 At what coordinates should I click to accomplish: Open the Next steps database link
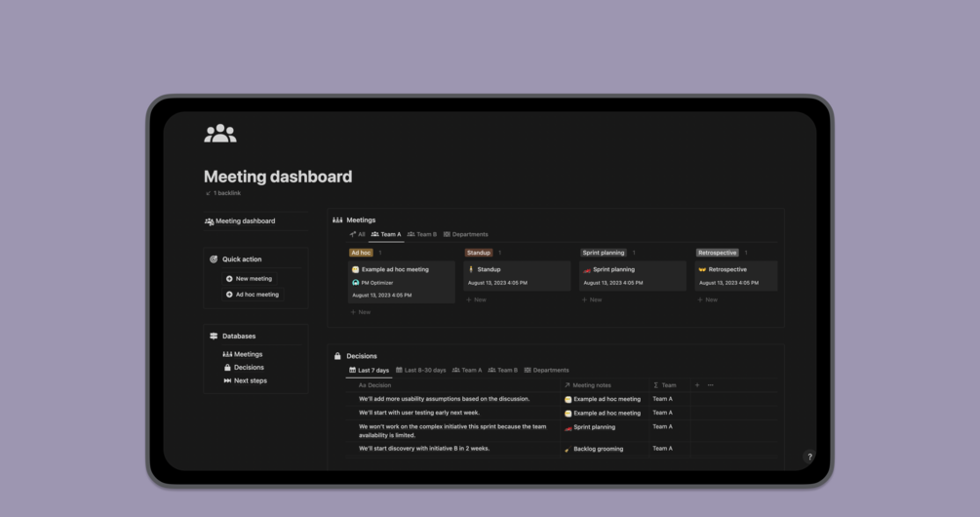click(x=245, y=380)
